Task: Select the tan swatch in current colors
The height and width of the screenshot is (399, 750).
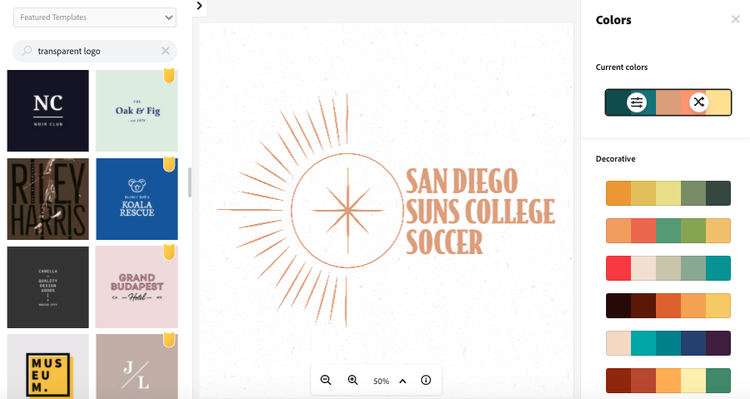Action: tap(668, 102)
